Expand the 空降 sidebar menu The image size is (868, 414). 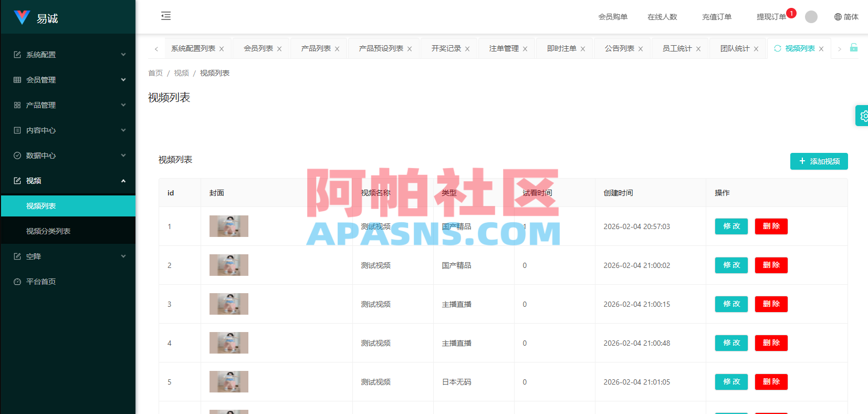pos(68,256)
